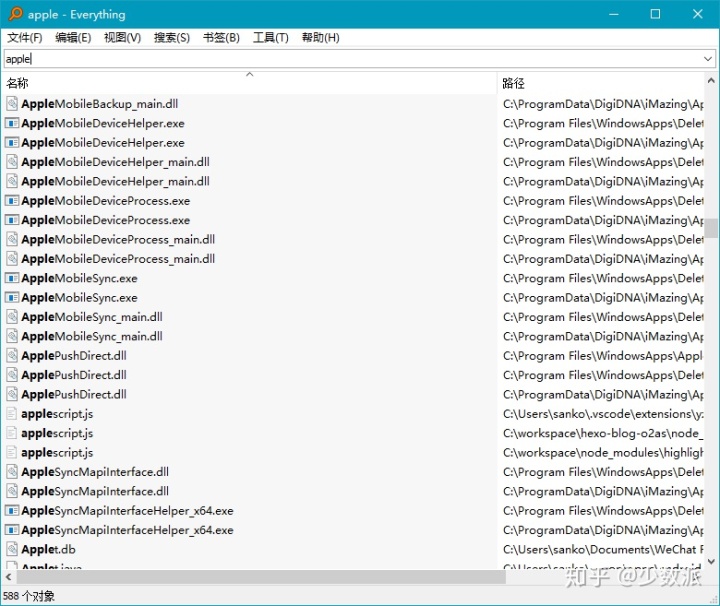The width and height of the screenshot is (720, 606).
Task: Open the 视图(V) menu
Action: (x=122, y=38)
